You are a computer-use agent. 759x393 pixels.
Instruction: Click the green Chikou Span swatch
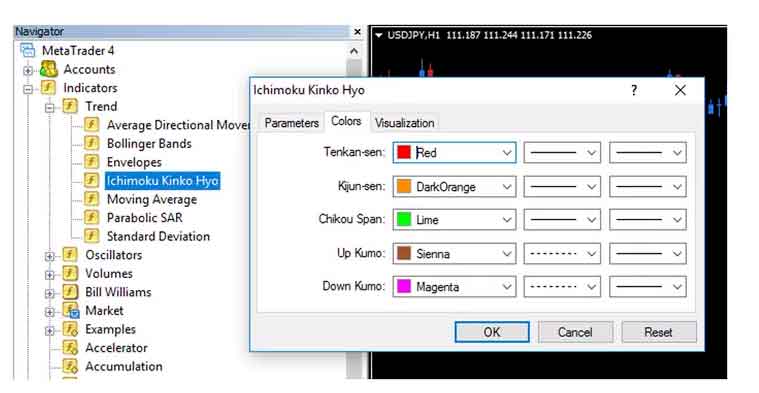pos(404,220)
